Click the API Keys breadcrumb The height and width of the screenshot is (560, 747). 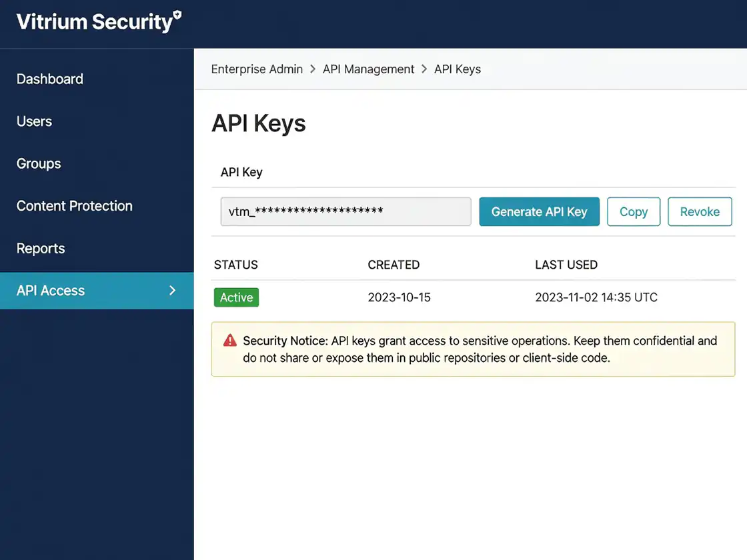[458, 69]
